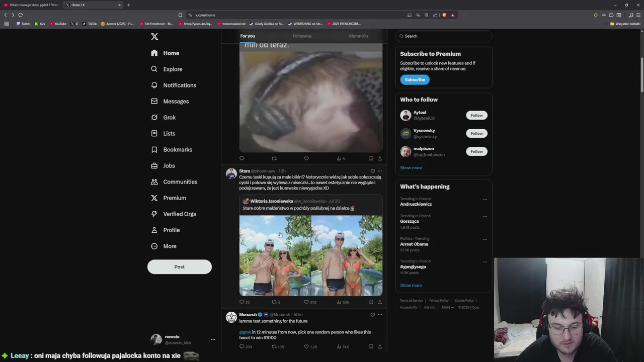Open more options on Monarch's post
The image size is (644, 362).
click(380, 315)
